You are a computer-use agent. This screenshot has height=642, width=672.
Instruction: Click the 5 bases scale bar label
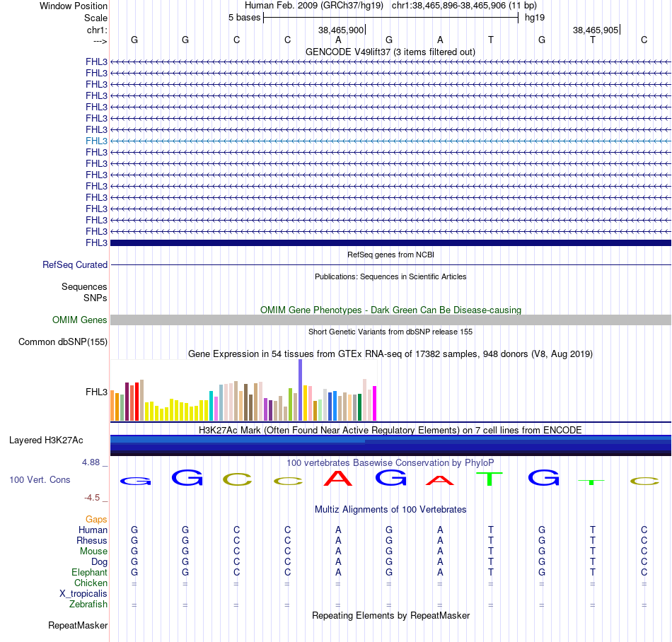(x=244, y=18)
